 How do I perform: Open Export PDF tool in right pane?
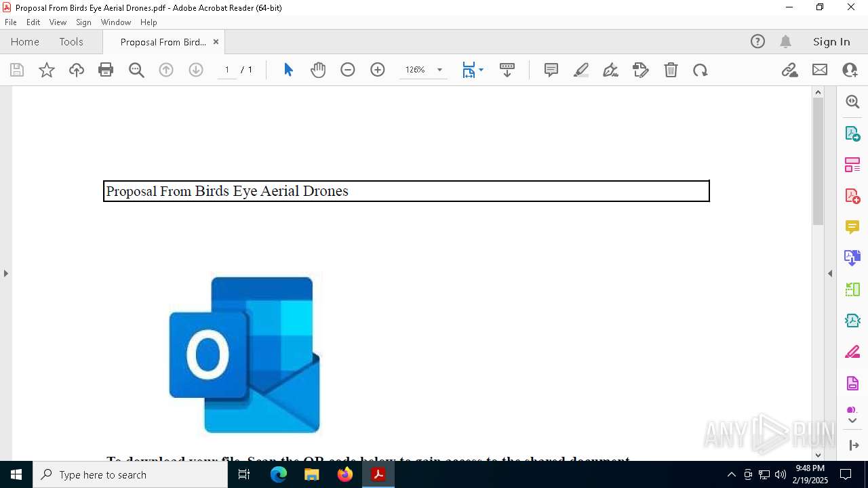click(x=852, y=134)
